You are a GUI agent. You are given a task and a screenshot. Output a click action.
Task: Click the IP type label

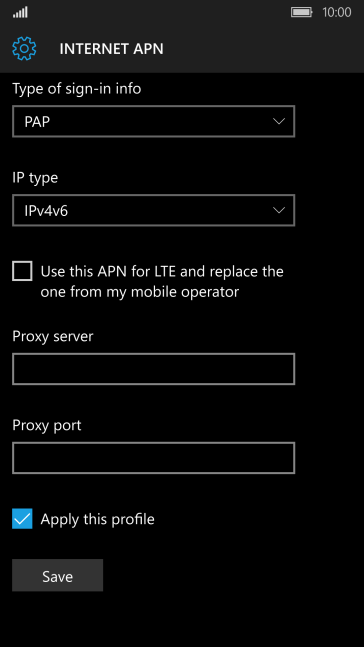[35, 178]
